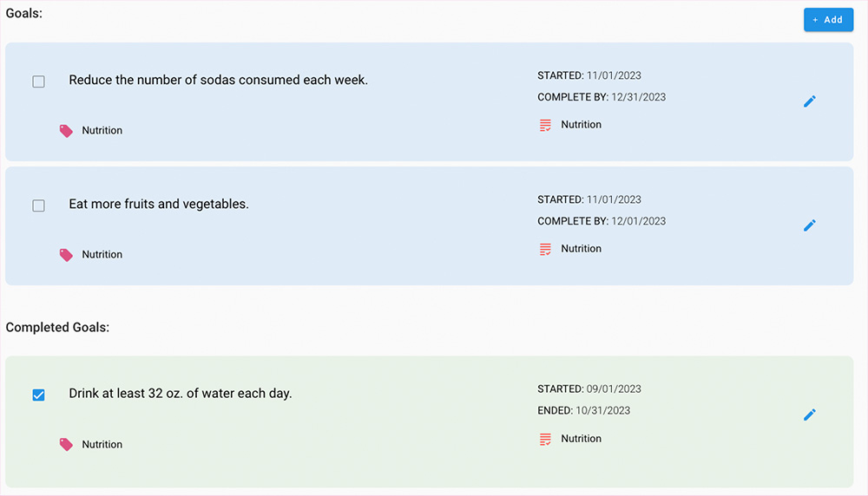The image size is (868, 496).
Task: Add a new goal
Action: (828, 20)
